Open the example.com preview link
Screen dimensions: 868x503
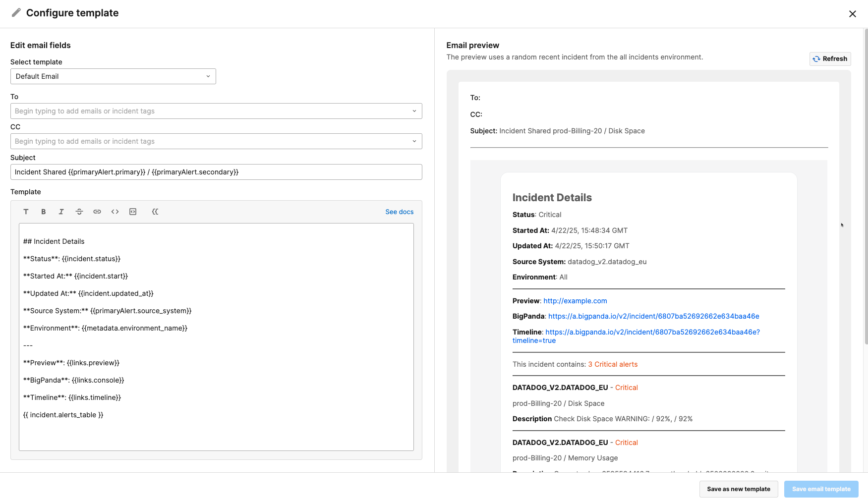[575, 300]
